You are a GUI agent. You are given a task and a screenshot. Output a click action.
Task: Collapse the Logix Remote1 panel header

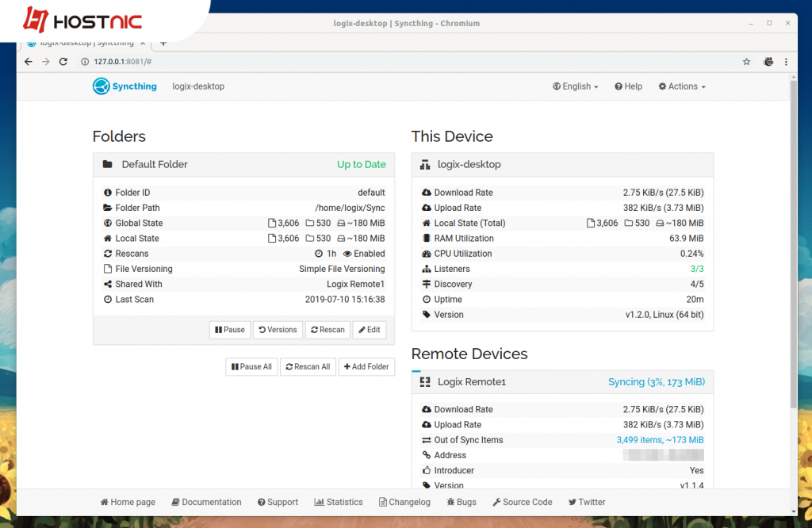[x=562, y=382]
